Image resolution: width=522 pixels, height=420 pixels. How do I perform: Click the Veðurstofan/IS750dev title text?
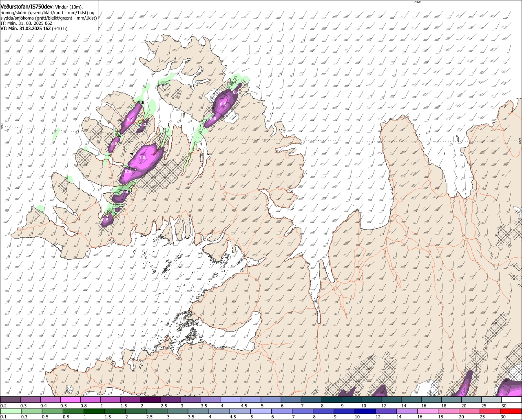click(27, 7)
